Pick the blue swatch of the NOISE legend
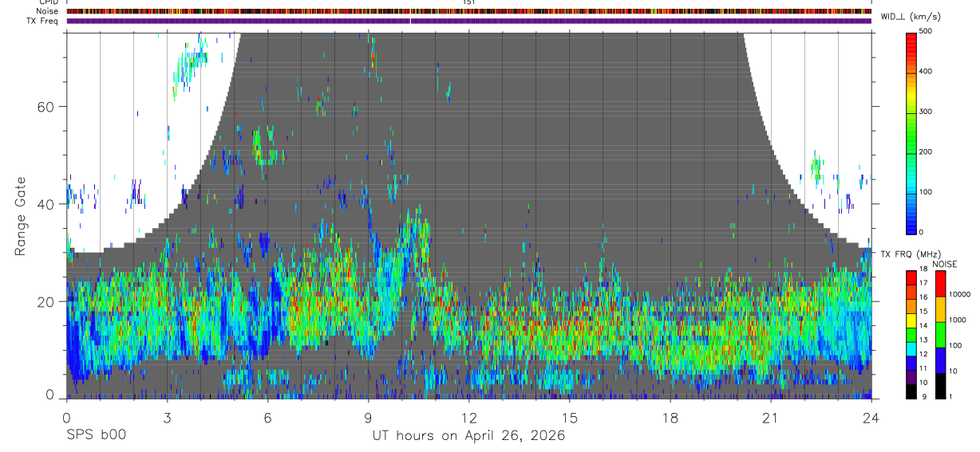Screen dimensions: 980x452 tap(941, 360)
